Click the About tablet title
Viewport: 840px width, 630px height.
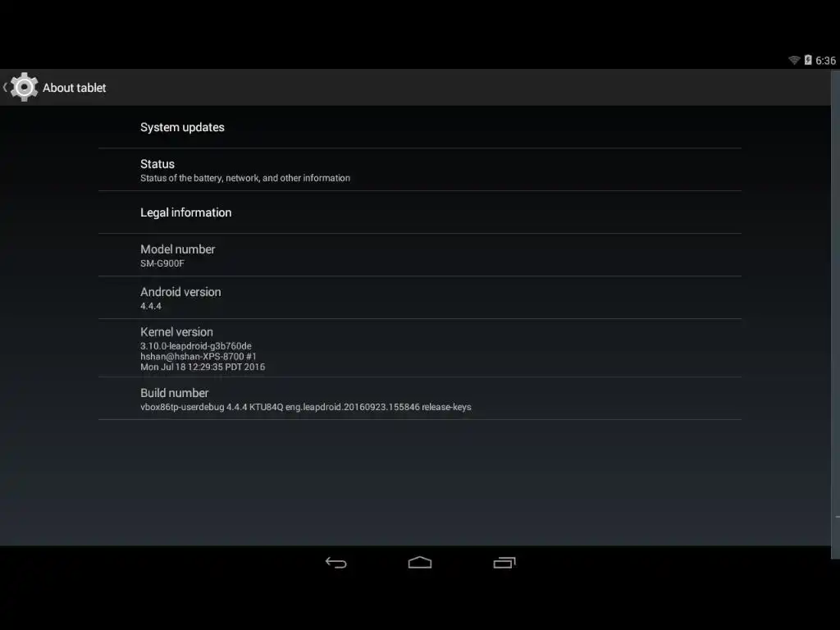(75, 88)
